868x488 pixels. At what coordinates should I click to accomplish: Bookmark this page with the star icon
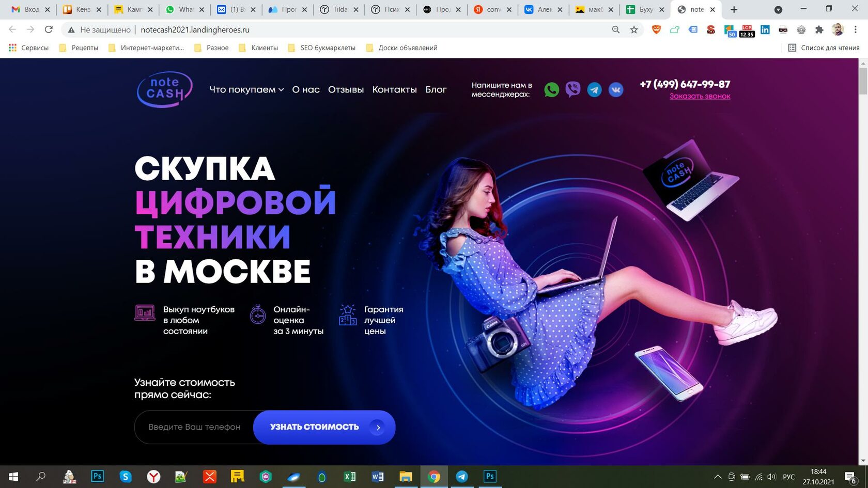point(634,30)
